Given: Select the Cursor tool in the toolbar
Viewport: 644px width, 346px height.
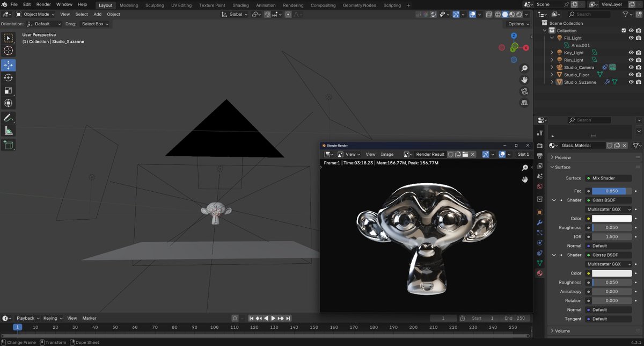Looking at the screenshot, I should click(x=8, y=51).
